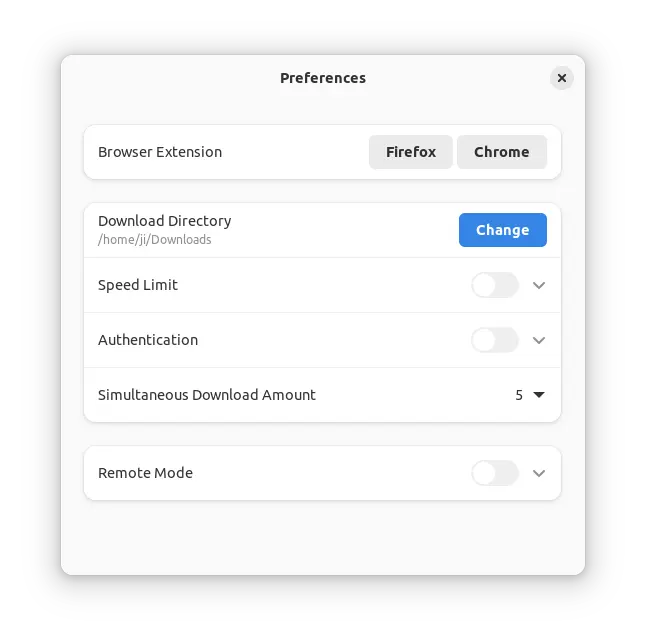Click the Preferences window title

(323, 78)
